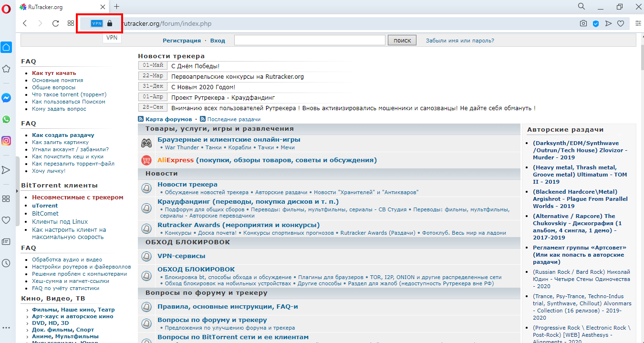Click the Регистрация link
Screen dimensions: 644x343
point(182,41)
